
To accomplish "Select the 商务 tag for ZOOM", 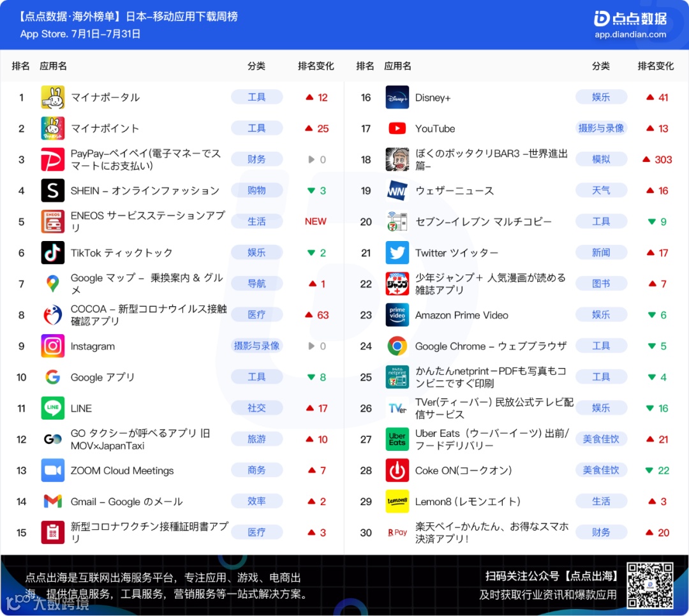I will tap(256, 470).
